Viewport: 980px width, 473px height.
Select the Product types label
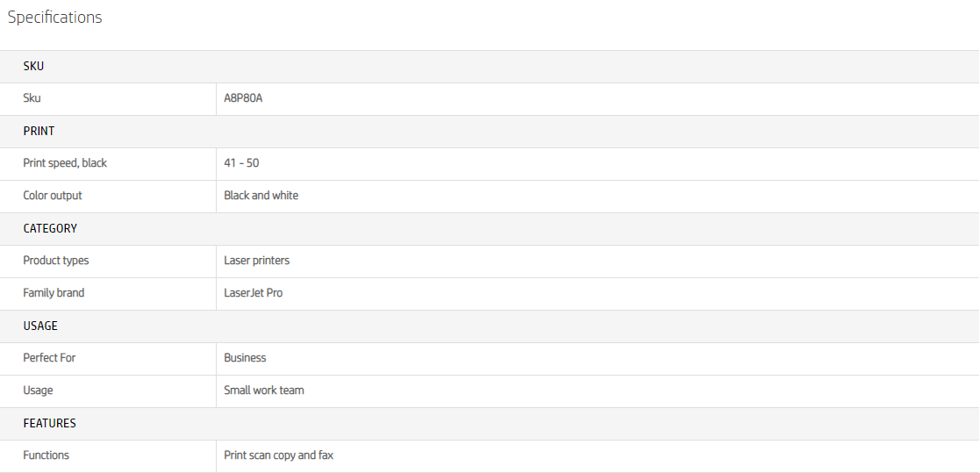point(55,261)
